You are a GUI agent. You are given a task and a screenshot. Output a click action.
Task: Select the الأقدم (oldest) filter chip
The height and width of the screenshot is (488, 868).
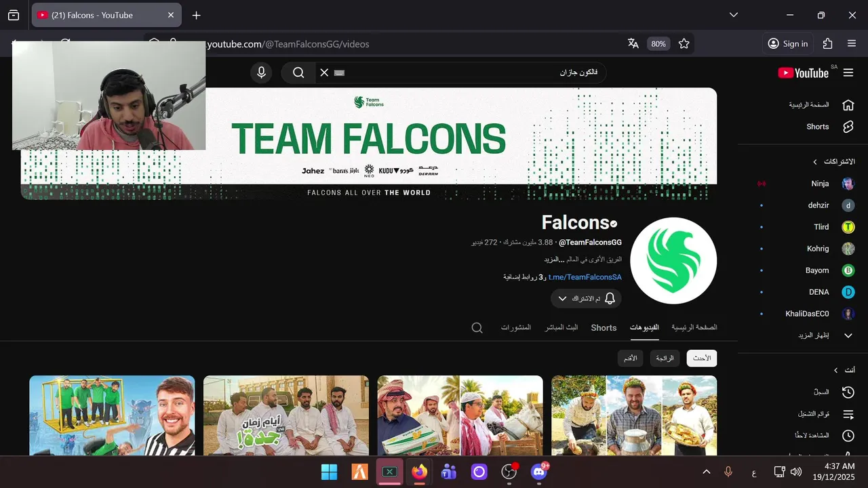(630, 358)
